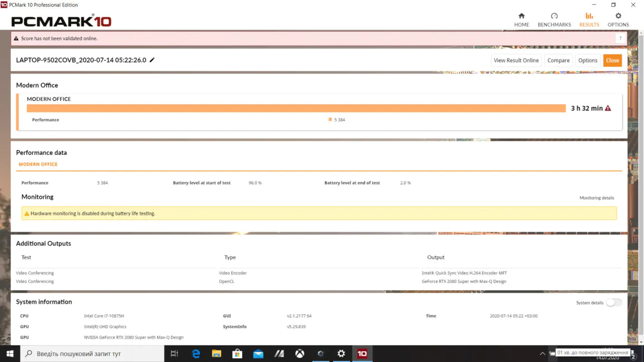
Task: Click the warning triangle beside 3 h 32 min
Action: point(608,109)
